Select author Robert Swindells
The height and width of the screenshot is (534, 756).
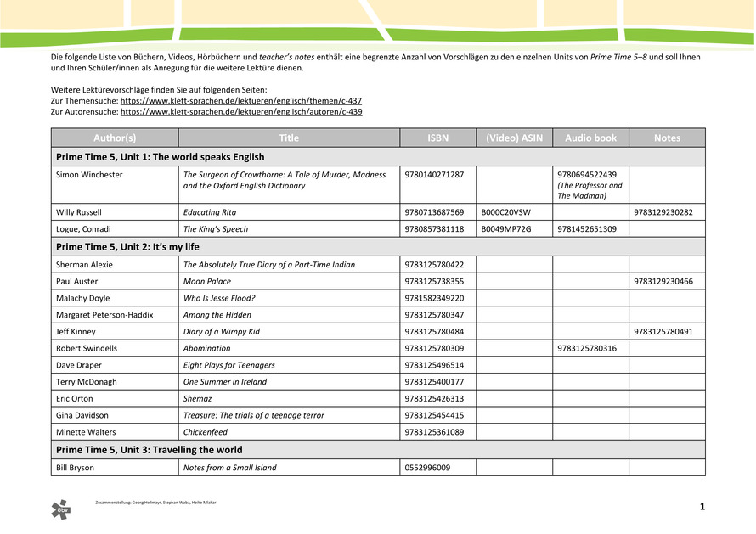[x=87, y=348]
